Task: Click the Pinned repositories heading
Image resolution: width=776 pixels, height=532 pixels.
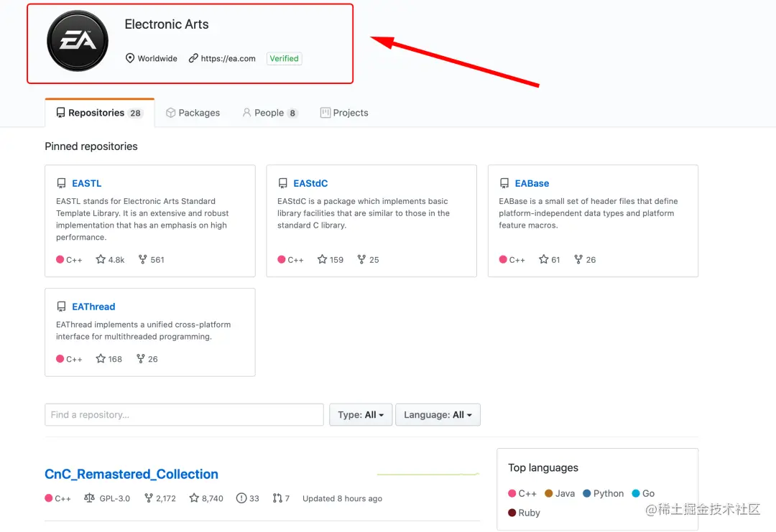Action: 91,146
